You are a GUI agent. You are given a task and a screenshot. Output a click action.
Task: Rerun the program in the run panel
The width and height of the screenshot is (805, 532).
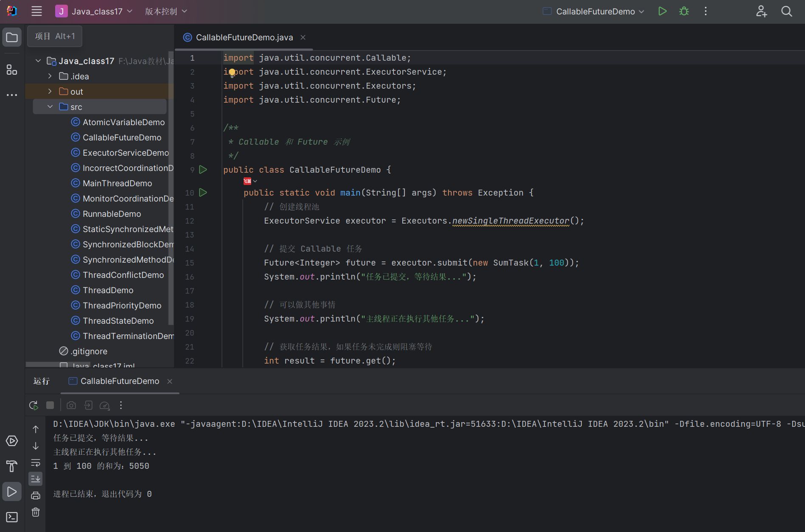point(34,405)
